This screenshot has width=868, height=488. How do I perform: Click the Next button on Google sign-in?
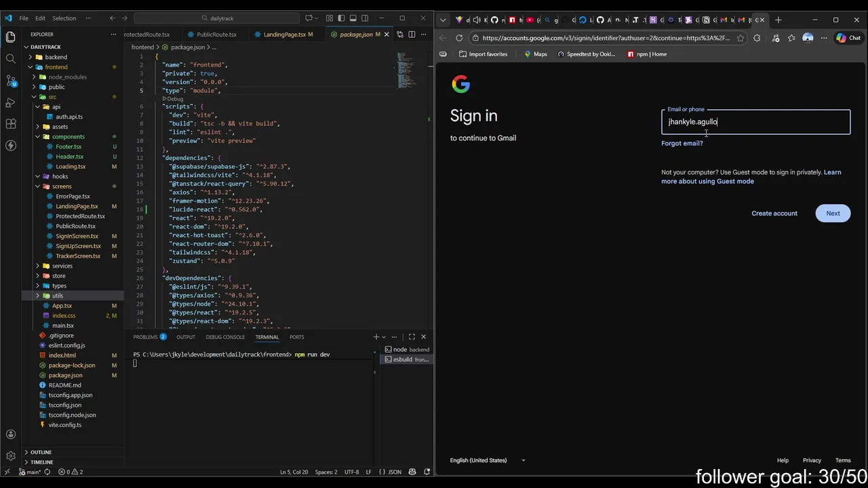[x=833, y=213]
